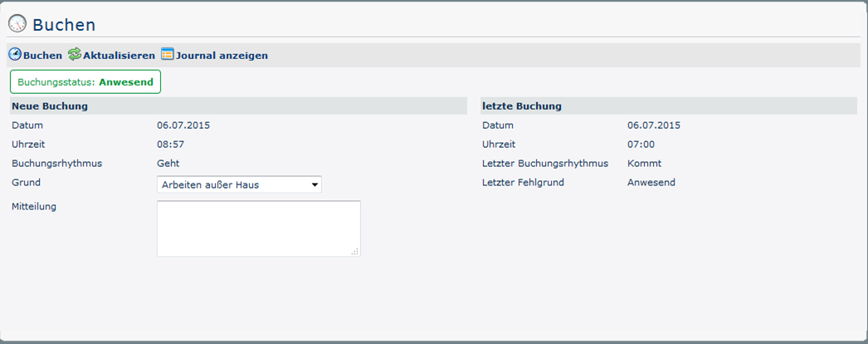Screen dimensions: 868x344
Task: Click the Mitteilung textarea resize handle
Action: (355, 251)
